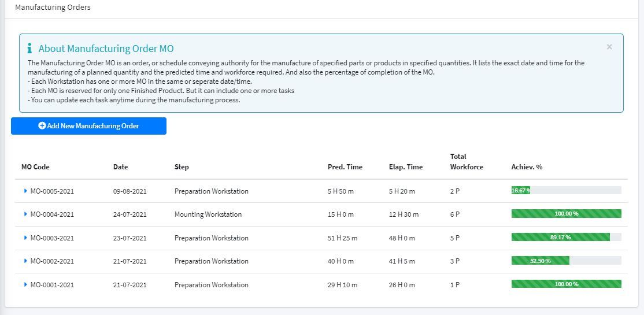Click the Elap. Time column header
The image size is (644, 315).
pyautogui.click(x=405, y=167)
